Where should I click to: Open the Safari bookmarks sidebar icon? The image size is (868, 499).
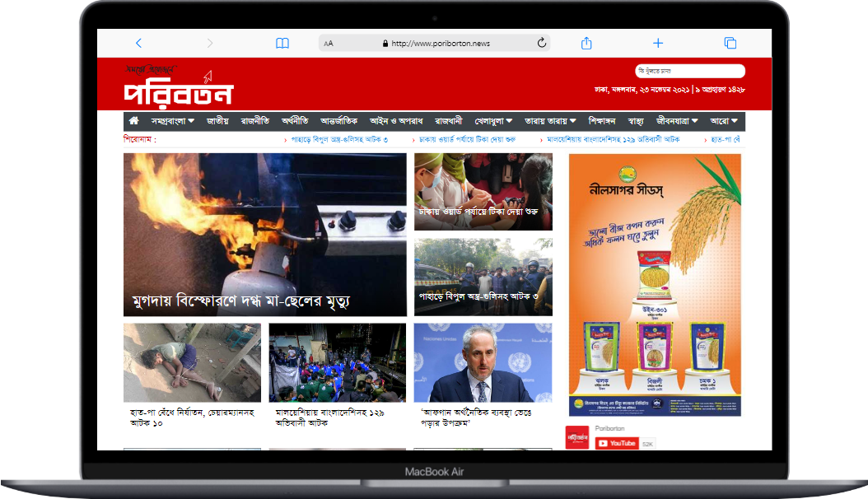coord(282,42)
